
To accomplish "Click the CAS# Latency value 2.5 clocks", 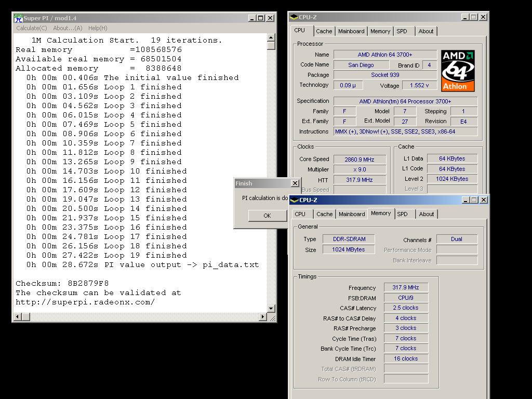I will point(406,308).
